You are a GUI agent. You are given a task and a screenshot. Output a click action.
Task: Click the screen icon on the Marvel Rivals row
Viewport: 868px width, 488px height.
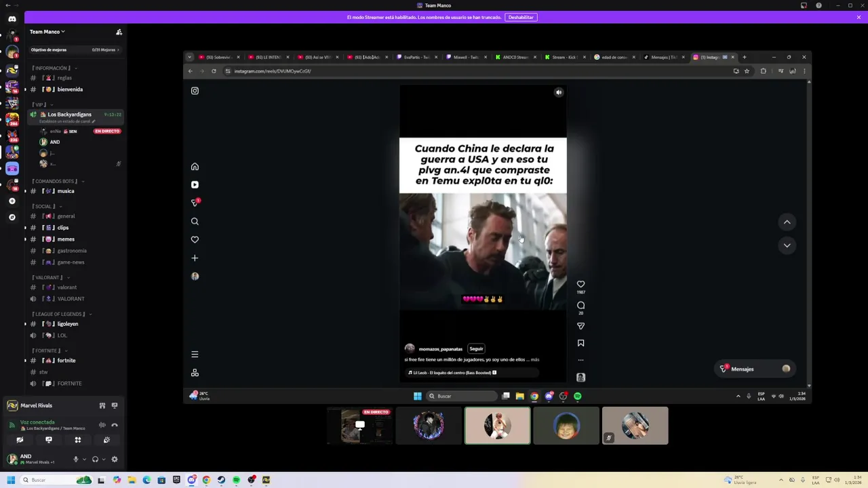[x=115, y=405]
